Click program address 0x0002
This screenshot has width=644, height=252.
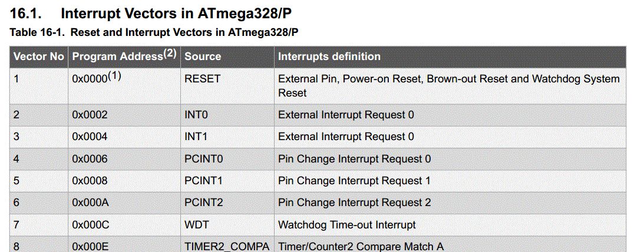(x=90, y=115)
